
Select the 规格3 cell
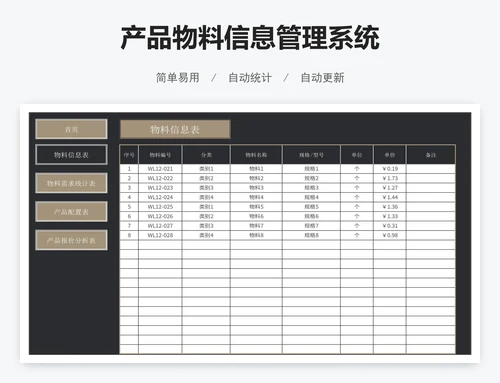pos(311,188)
